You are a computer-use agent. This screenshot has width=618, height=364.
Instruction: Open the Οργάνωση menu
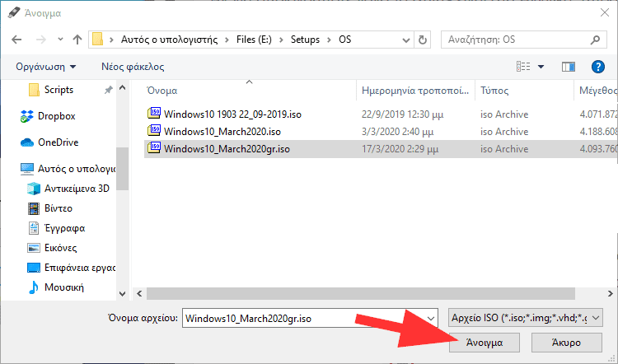[x=45, y=67]
